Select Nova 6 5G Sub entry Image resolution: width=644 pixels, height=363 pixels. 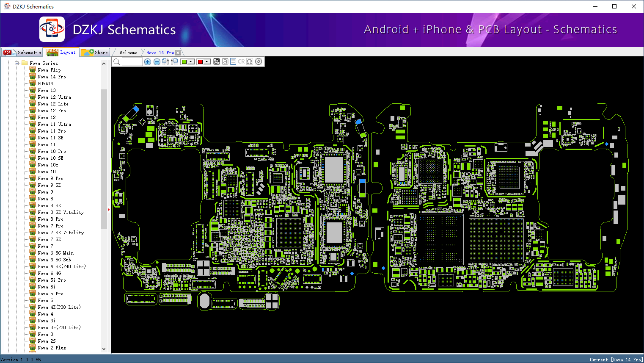pyautogui.click(x=54, y=260)
